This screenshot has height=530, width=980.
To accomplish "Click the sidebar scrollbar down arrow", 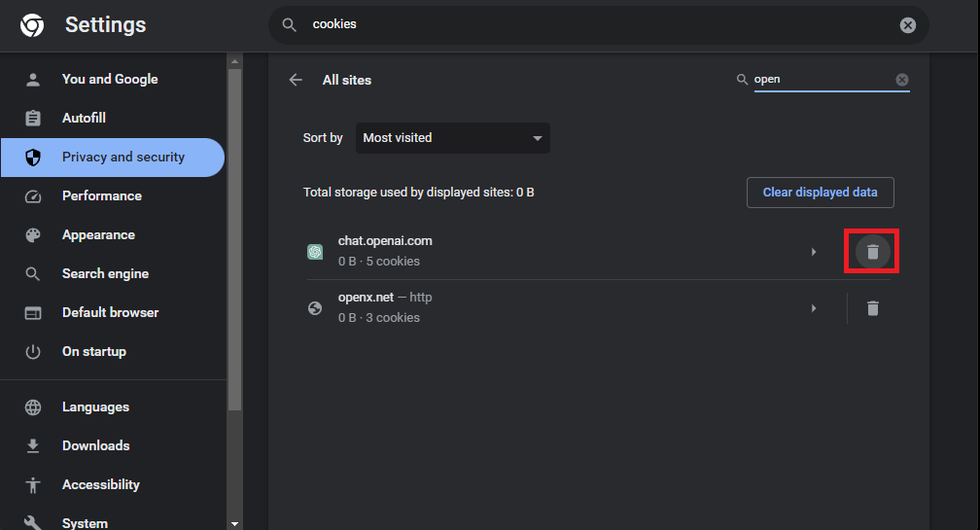I will pos(235,524).
